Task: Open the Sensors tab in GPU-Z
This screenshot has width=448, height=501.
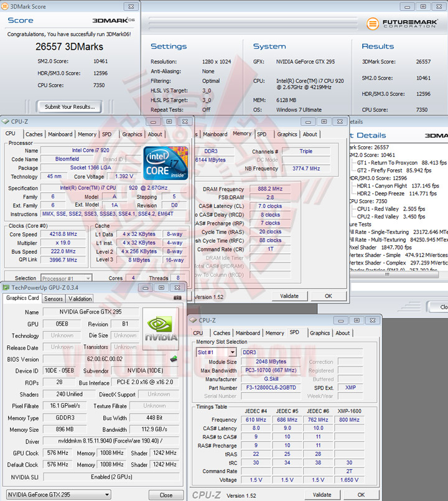Action: pos(54,299)
